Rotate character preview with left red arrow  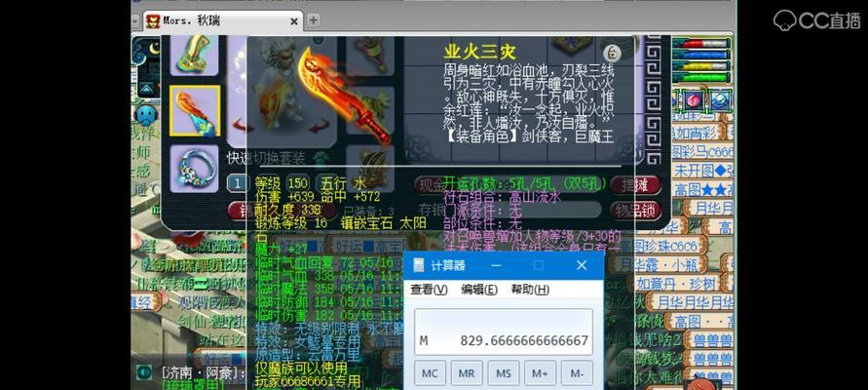tap(243, 127)
